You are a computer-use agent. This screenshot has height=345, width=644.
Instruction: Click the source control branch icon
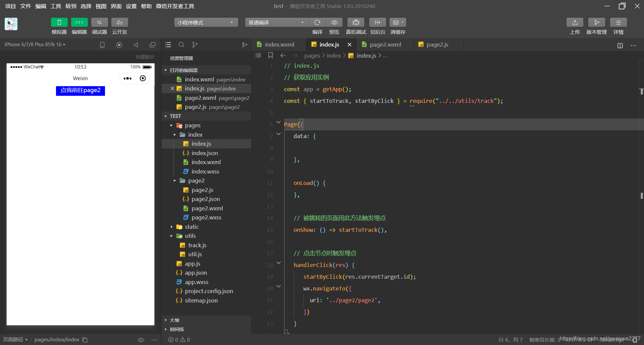(x=195, y=45)
